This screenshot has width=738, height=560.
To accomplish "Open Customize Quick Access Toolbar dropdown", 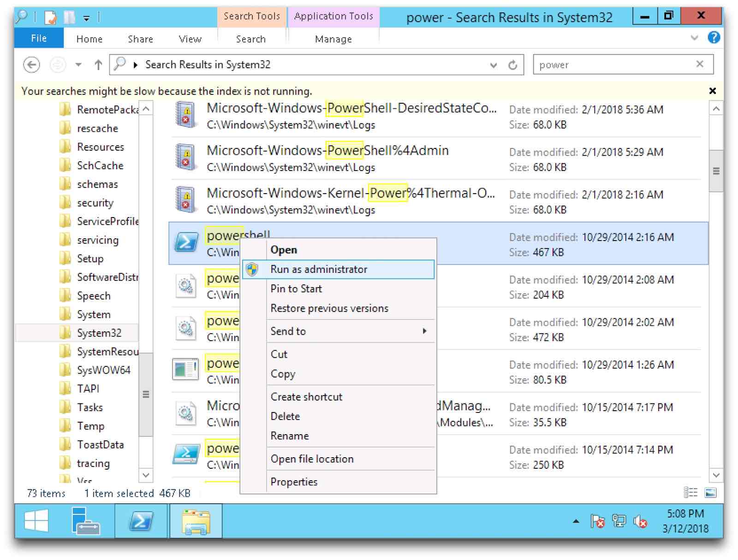I will pyautogui.click(x=86, y=18).
